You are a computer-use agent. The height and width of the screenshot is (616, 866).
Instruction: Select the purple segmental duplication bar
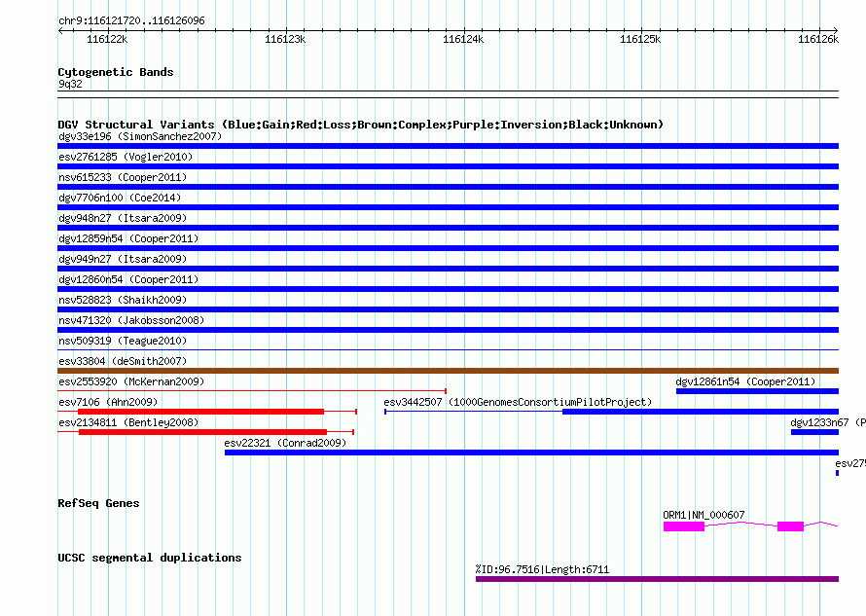point(657,579)
